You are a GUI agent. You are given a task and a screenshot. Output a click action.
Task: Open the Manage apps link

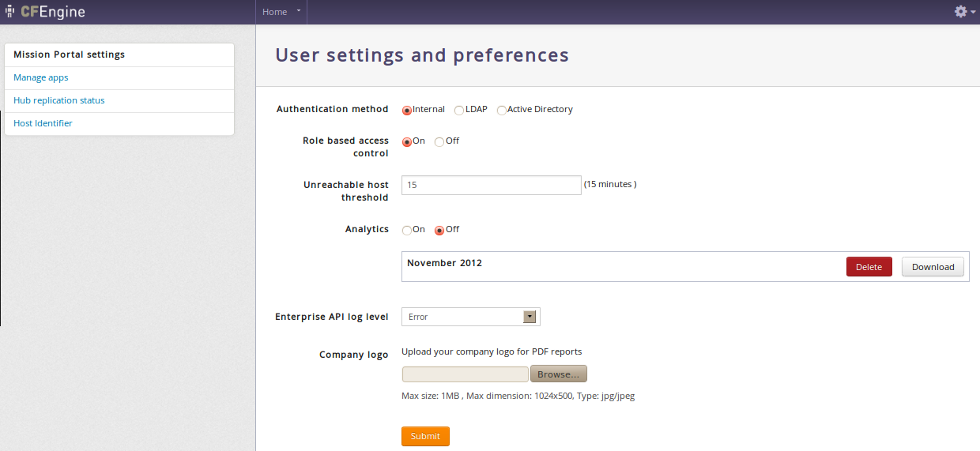(x=41, y=77)
